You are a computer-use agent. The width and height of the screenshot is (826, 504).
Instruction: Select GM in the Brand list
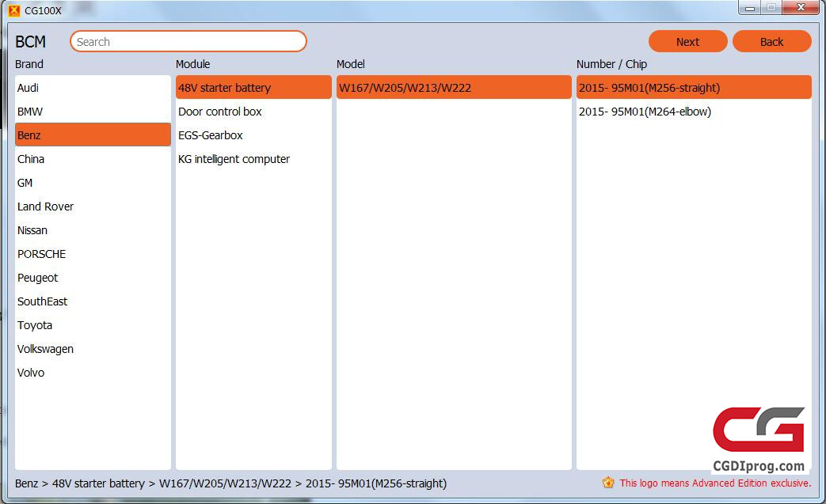click(x=93, y=182)
